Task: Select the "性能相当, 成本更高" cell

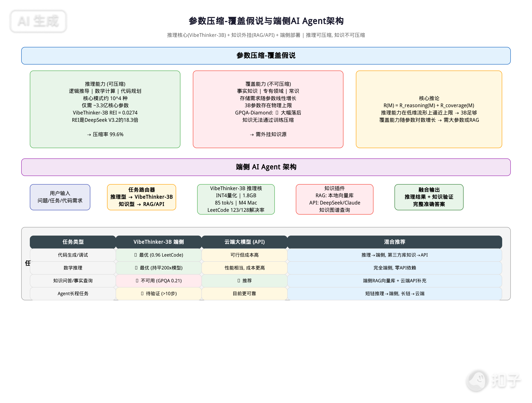Action: pyautogui.click(x=245, y=268)
